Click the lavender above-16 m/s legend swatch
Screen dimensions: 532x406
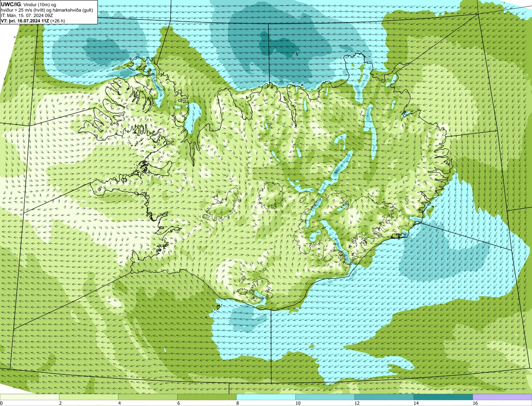click(502, 397)
